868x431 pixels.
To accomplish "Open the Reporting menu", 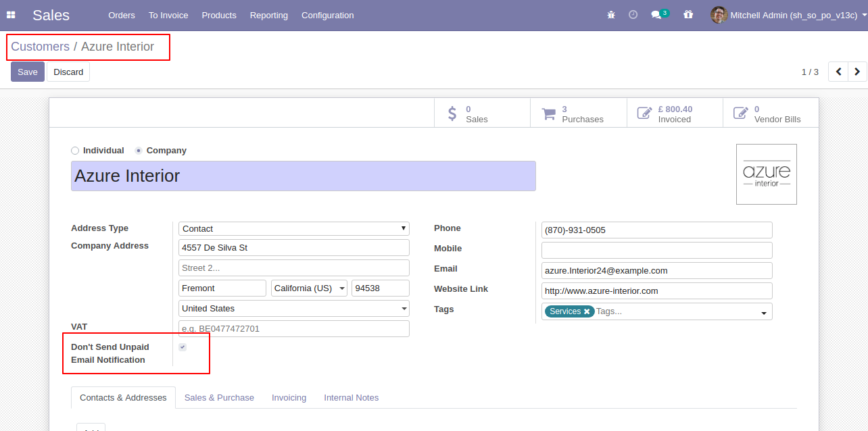I will (x=269, y=15).
